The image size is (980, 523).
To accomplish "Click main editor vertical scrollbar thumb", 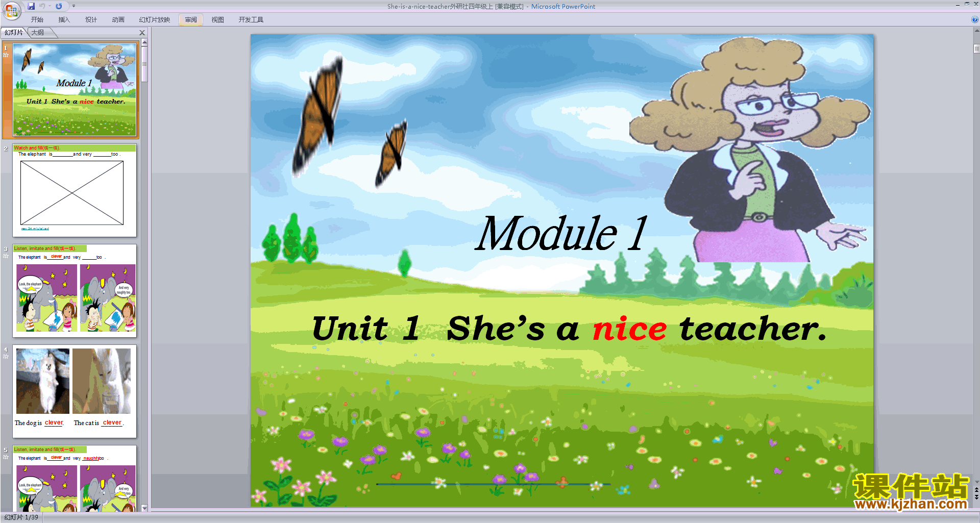I will [976, 49].
